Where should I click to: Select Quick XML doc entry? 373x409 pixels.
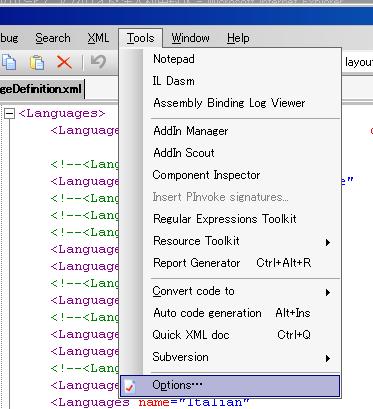pyautogui.click(x=230, y=335)
